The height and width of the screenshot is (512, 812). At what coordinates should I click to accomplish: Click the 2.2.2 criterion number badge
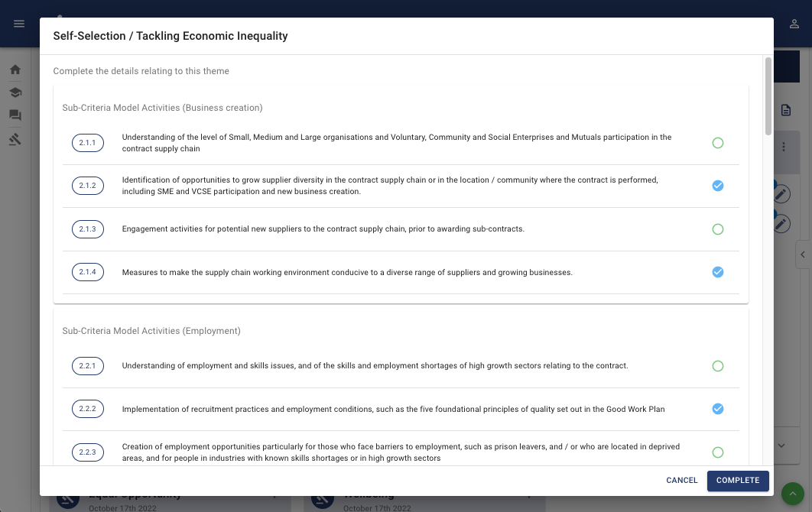tap(87, 409)
